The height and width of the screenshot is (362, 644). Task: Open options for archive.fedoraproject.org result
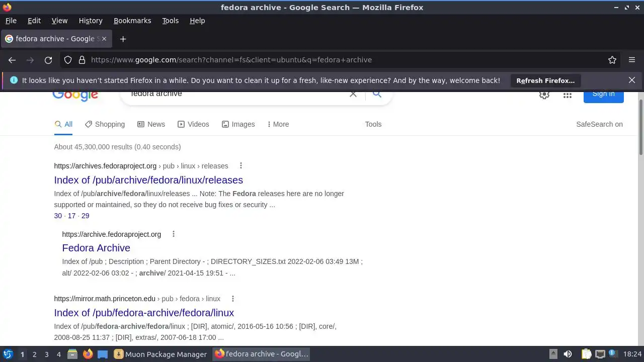174,234
